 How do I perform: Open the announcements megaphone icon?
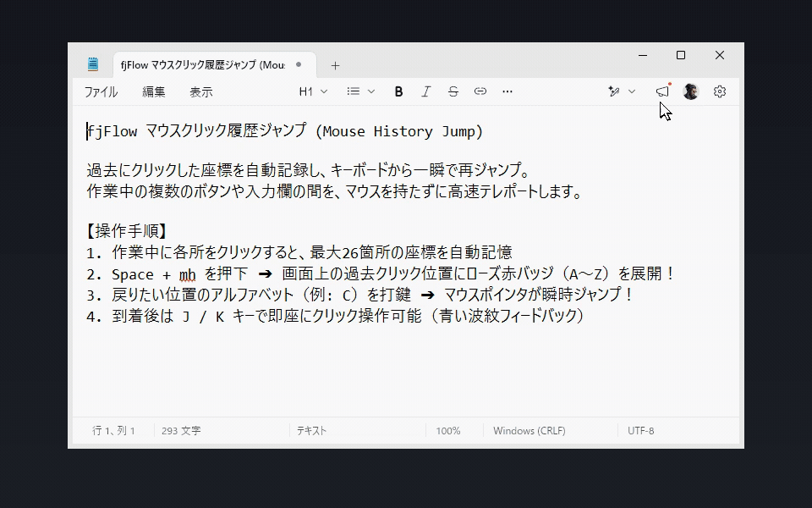pyautogui.click(x=663, y=91)
